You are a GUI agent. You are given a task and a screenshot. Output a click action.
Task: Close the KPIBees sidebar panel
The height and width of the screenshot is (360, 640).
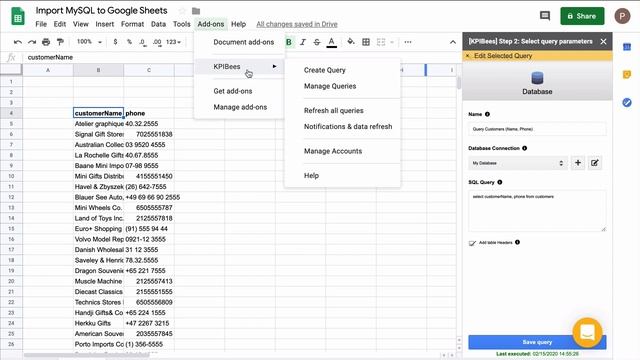[603, 42]
